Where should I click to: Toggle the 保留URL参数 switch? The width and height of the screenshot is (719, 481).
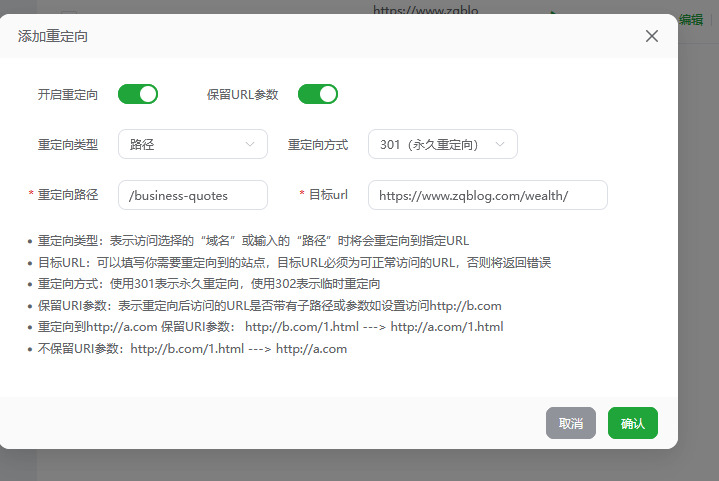318,94
